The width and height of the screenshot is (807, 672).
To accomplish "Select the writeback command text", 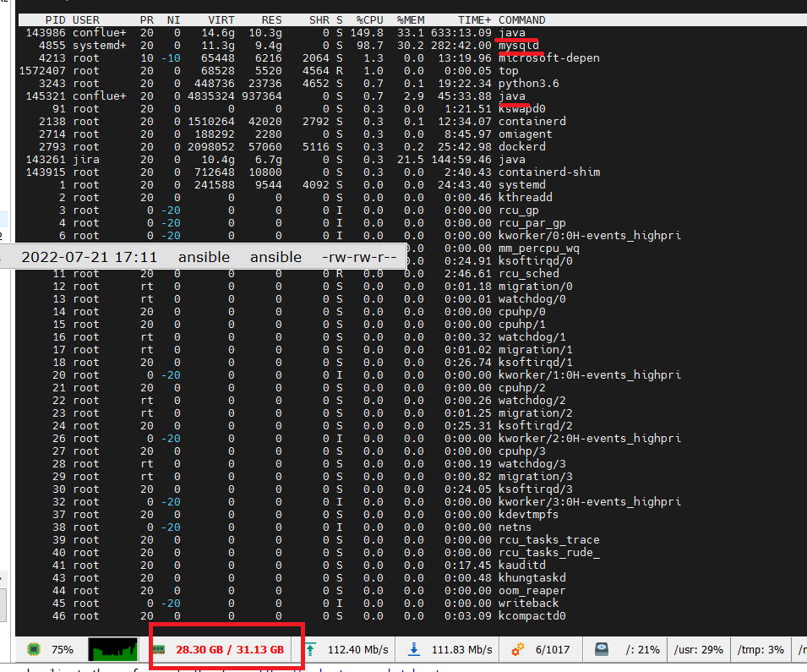I will pos(529,603).
